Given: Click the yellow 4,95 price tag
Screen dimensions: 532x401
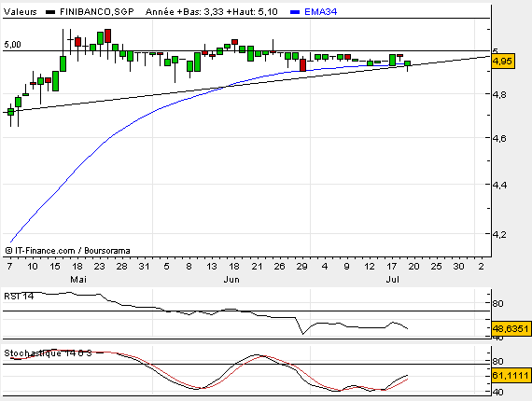Looking at the screenshot, I should [x=502, y=62].
